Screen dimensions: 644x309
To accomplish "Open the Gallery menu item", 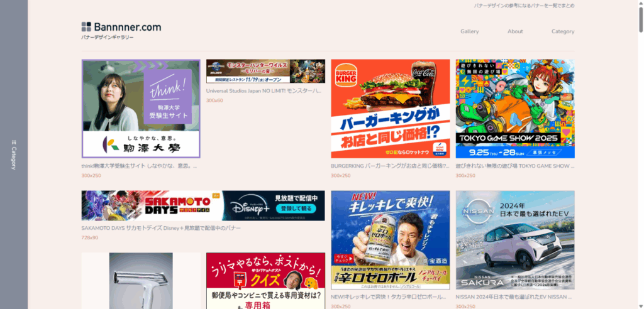I will [469, 31].
